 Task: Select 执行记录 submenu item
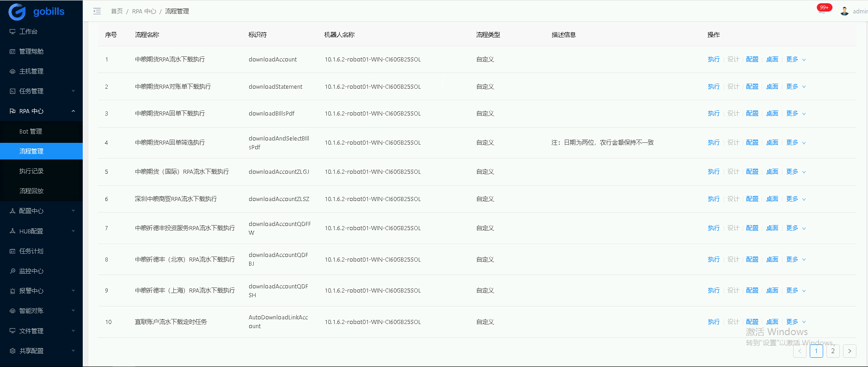(x=31, y=171)
